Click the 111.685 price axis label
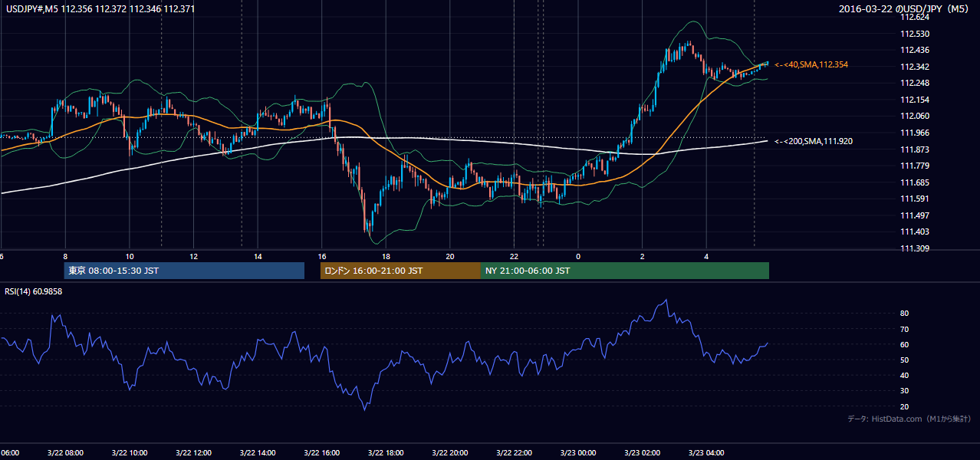 pos(914,182)
